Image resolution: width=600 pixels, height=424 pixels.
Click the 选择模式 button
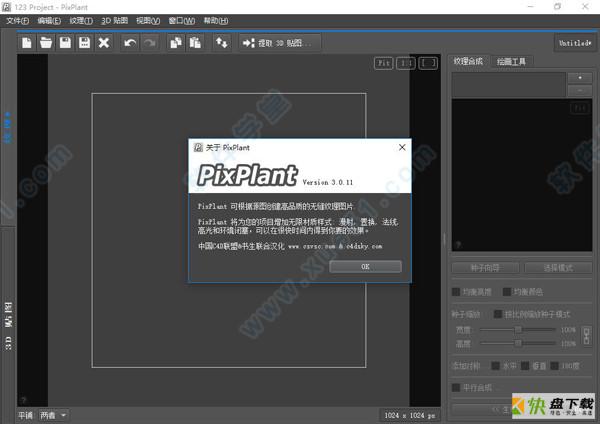[x=558, y=268]
